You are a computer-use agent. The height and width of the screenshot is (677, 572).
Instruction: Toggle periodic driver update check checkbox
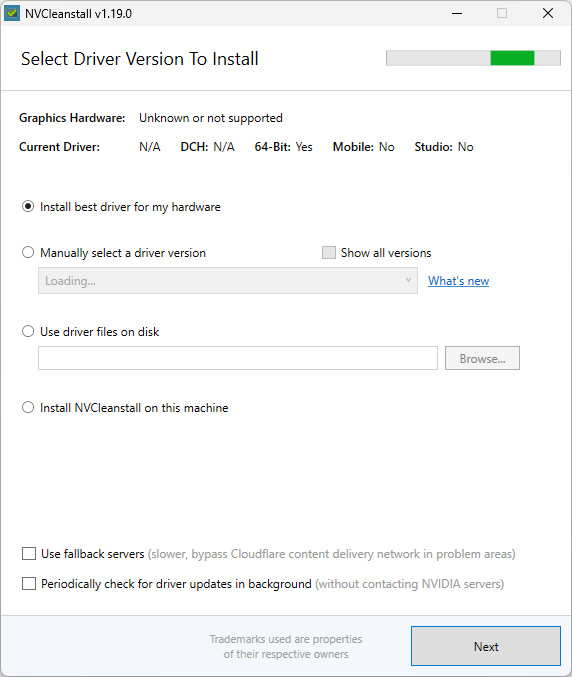tap(29, 584)
